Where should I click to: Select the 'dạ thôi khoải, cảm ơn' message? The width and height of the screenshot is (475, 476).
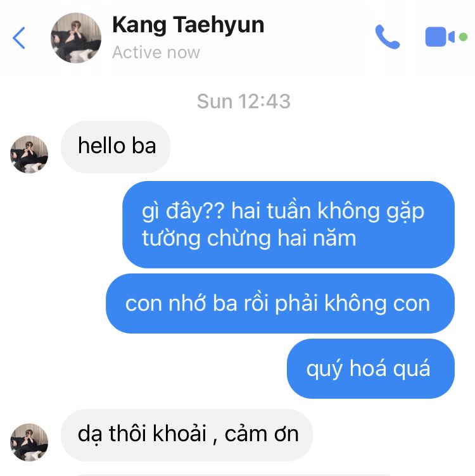[x=187, y=435]
